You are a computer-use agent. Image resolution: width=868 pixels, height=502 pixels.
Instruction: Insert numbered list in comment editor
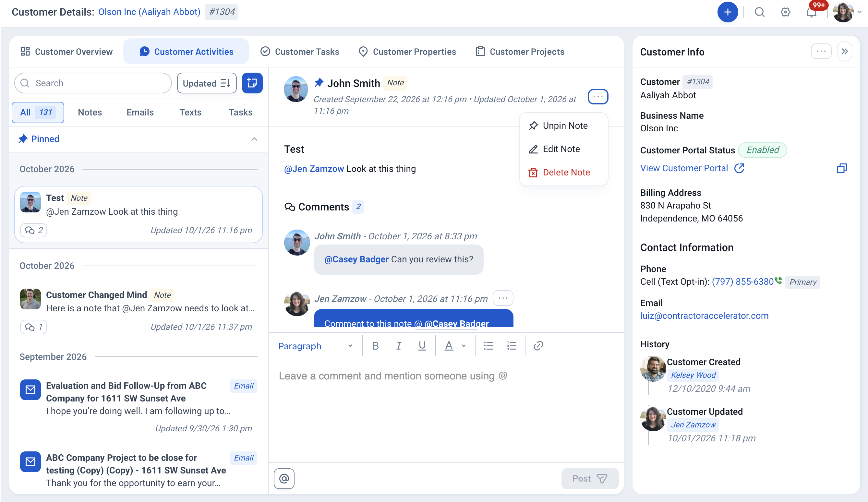(512, 346)
